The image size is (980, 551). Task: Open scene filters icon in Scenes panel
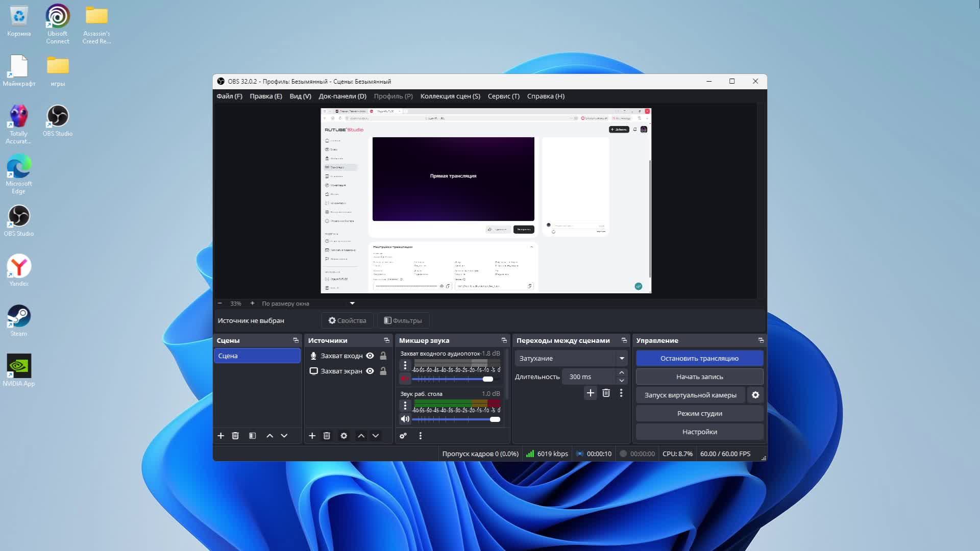pyautogui.click(x=252, y=436)
